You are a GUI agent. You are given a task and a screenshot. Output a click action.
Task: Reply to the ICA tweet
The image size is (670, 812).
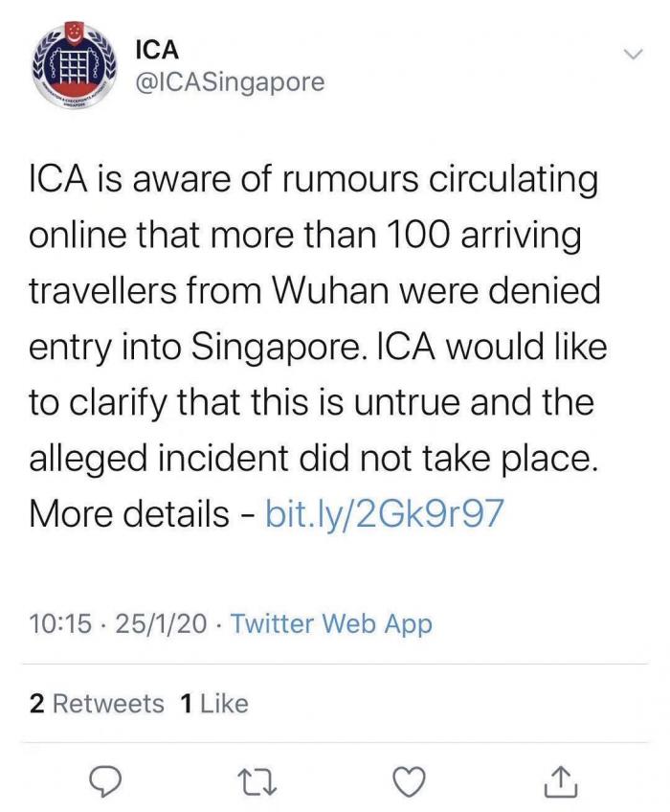tap(104, 782)
